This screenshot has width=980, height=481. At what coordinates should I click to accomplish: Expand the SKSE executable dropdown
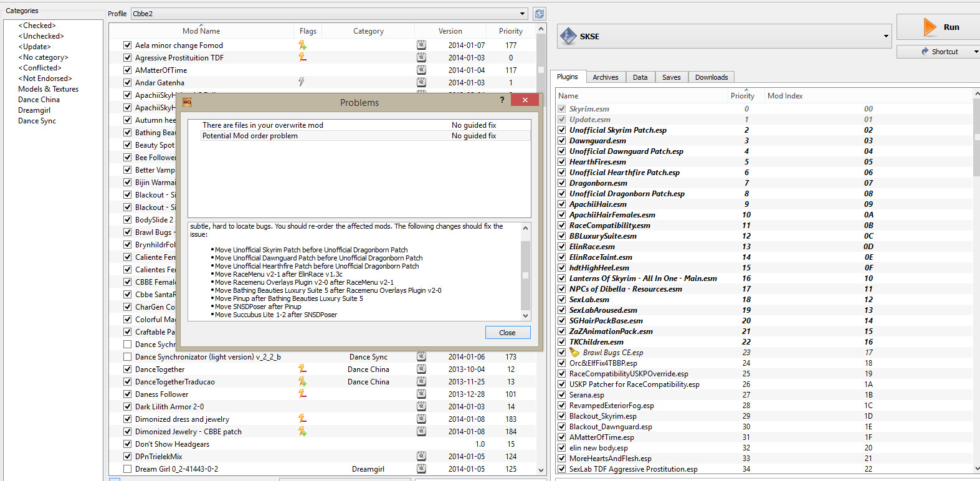click(x=885, y=36)
